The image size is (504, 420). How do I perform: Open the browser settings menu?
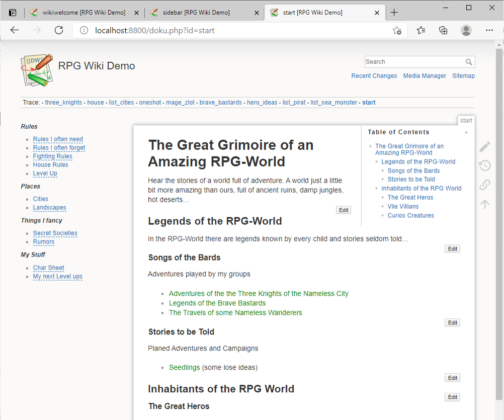point(489,30)
